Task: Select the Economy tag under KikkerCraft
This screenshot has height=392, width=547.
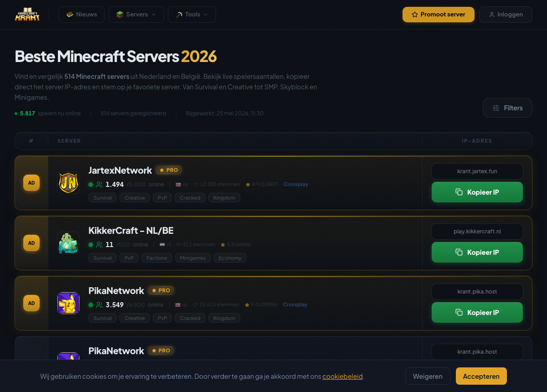Action: pyautogui.click(x=230, y=258)
